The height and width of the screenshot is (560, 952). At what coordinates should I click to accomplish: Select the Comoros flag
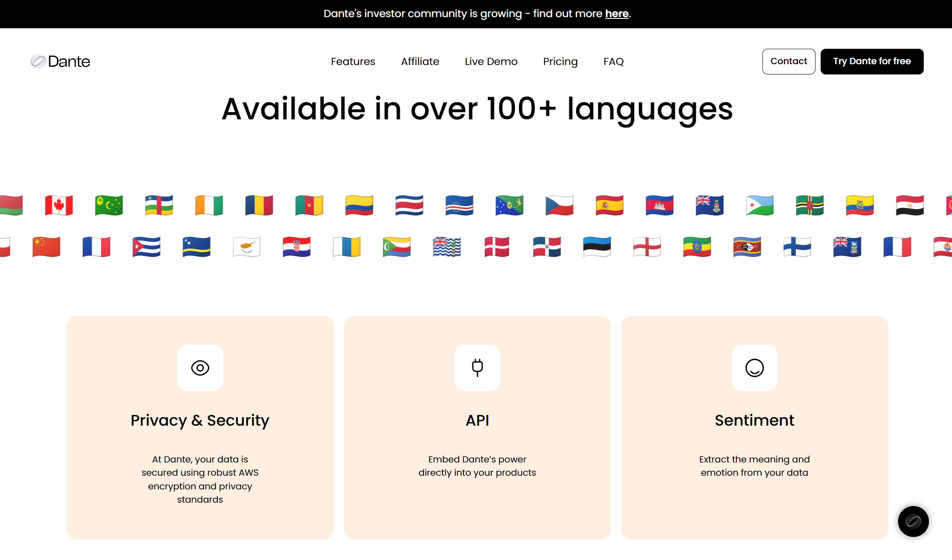397,247
